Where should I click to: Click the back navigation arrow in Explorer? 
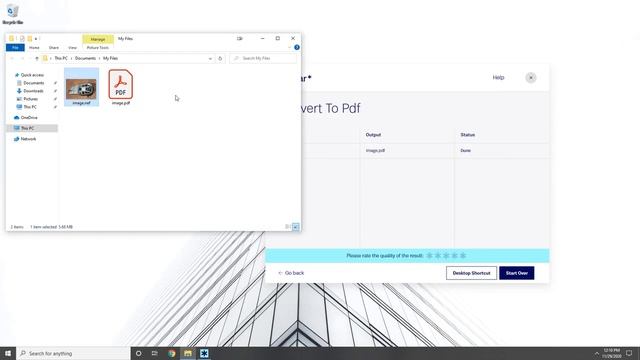(x=12, y=58)
